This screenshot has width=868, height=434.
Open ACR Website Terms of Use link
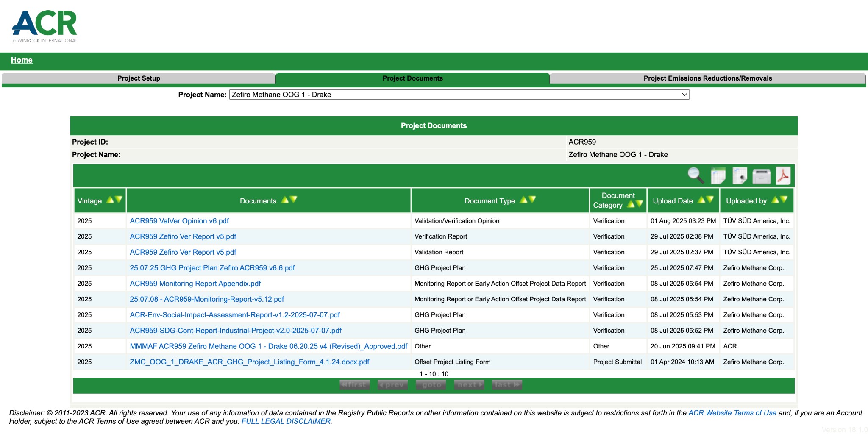[732, 413]
